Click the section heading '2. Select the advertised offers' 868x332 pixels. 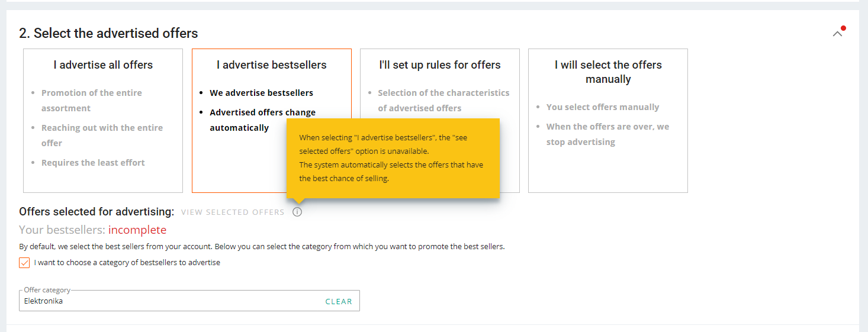coord(108,33)
